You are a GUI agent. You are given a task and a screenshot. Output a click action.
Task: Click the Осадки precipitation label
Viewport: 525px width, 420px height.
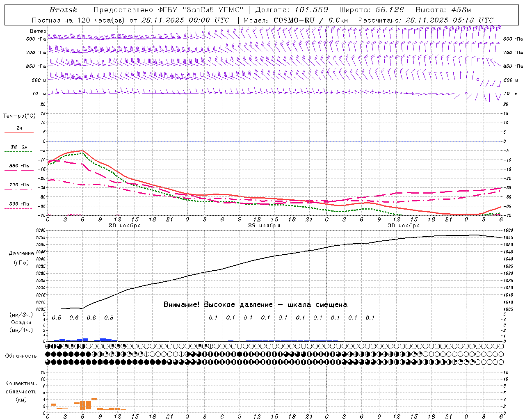(21, 322)
